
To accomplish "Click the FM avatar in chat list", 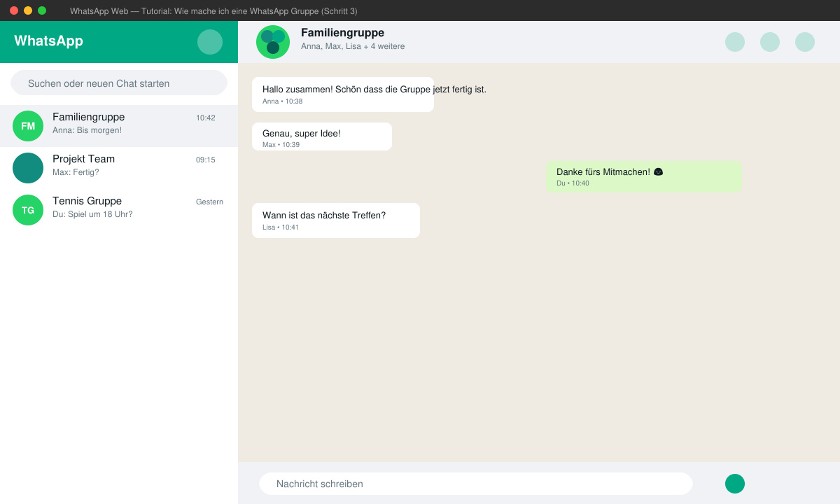I will [28, 126].
